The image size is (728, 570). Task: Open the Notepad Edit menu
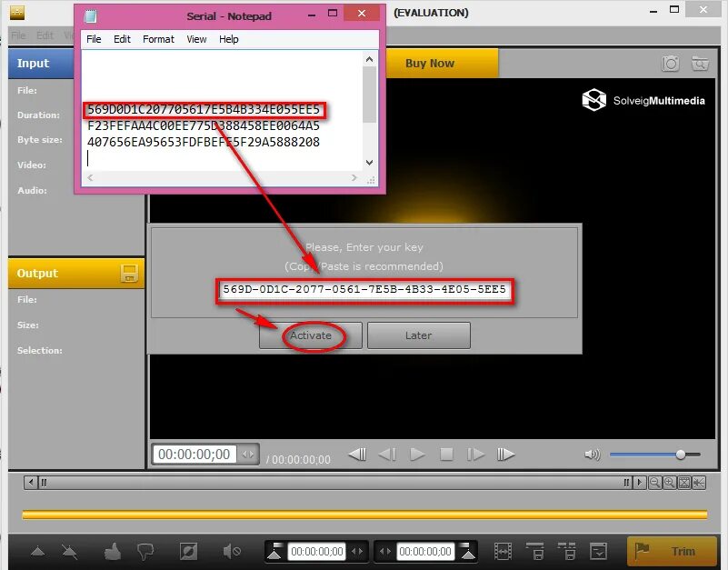click(x=122, y=39)
